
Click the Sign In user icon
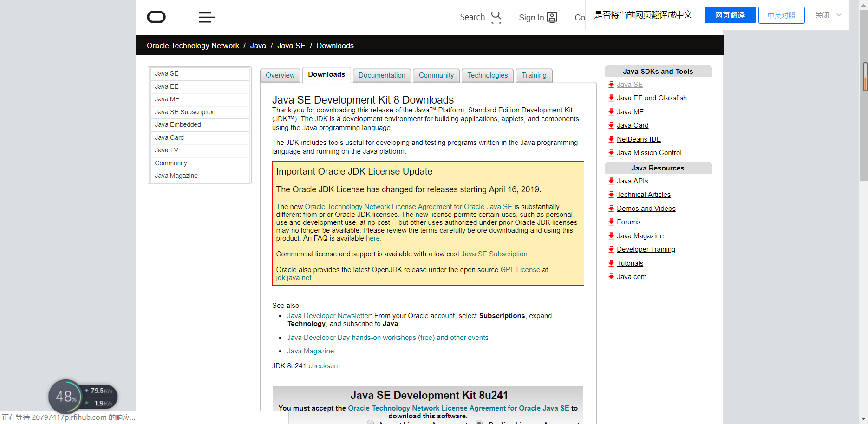[552, 17]
